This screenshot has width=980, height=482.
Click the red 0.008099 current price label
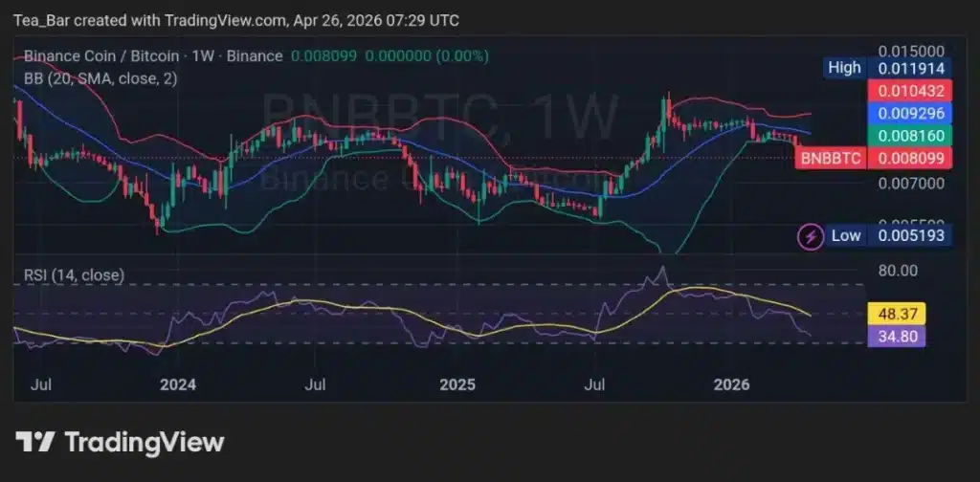click(911, 159)
